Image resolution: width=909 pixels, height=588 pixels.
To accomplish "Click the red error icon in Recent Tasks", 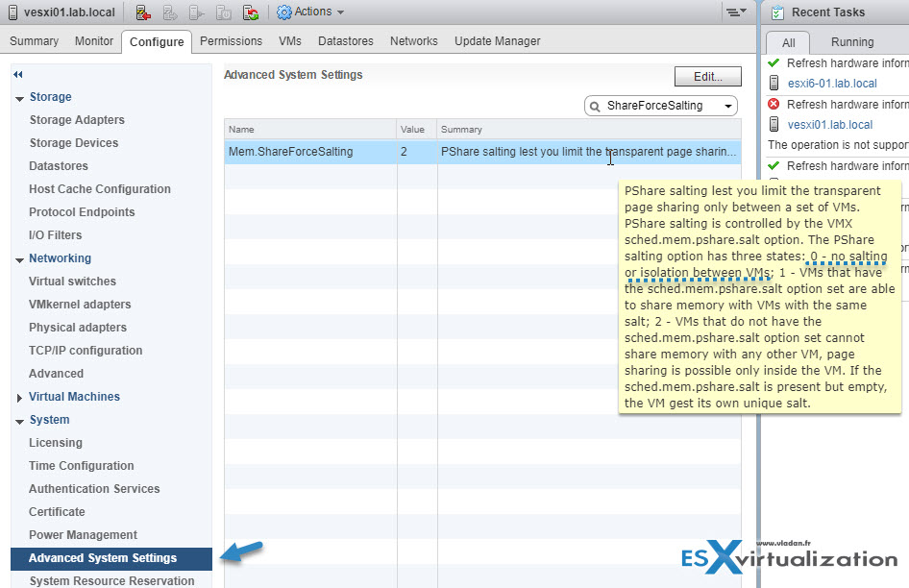I will pos(774,105).
